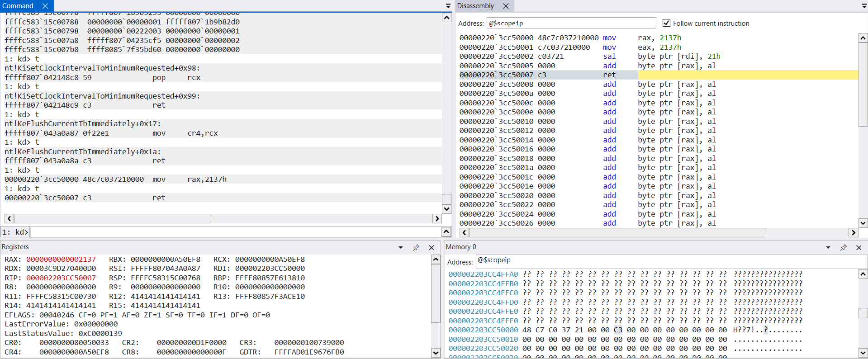Click the Disassembly horizontal scrollbar thumb
This screenshot has height=359, width=868.
(x=617, y=232)
